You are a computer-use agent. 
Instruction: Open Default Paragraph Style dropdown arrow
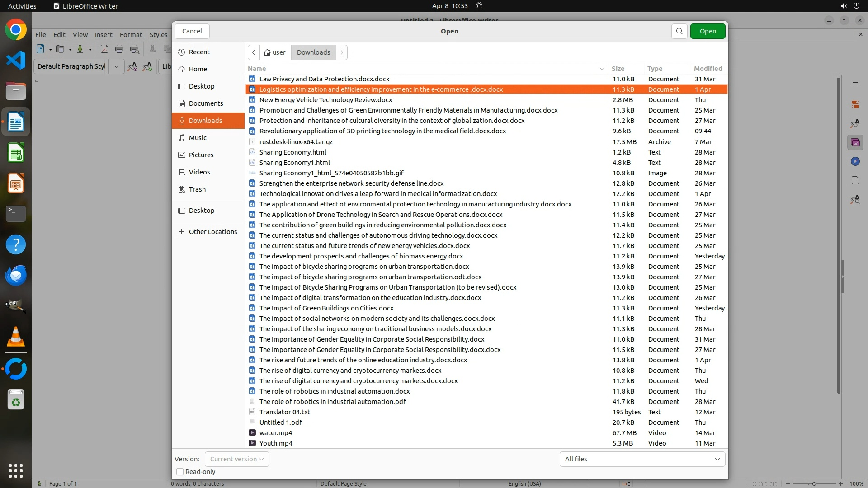point(117,66)
